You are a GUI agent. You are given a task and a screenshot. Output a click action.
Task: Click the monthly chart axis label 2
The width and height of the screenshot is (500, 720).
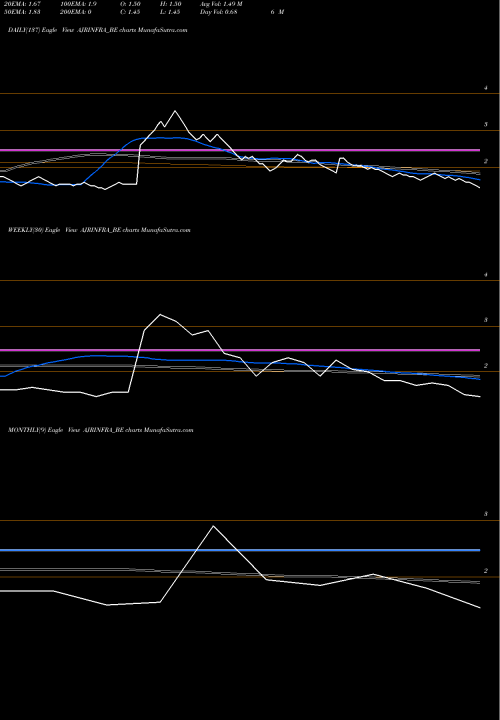click(x=486, y=571)
